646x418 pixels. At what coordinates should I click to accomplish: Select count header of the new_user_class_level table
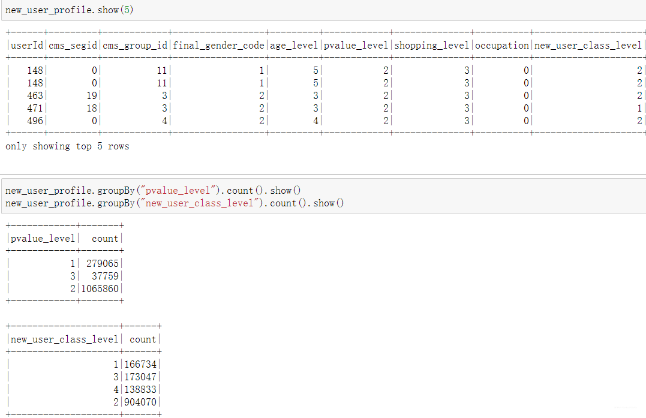click(x=143, y=339)
